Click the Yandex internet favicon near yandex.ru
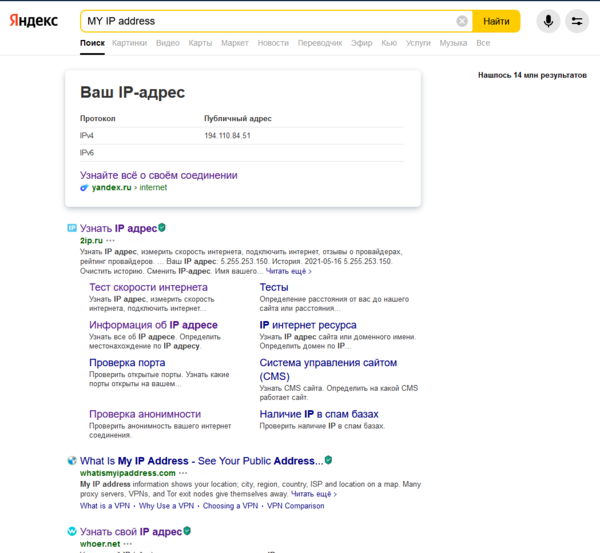Image resolution: width=600 pixels, height=553 pixels. tap(84, 188)
